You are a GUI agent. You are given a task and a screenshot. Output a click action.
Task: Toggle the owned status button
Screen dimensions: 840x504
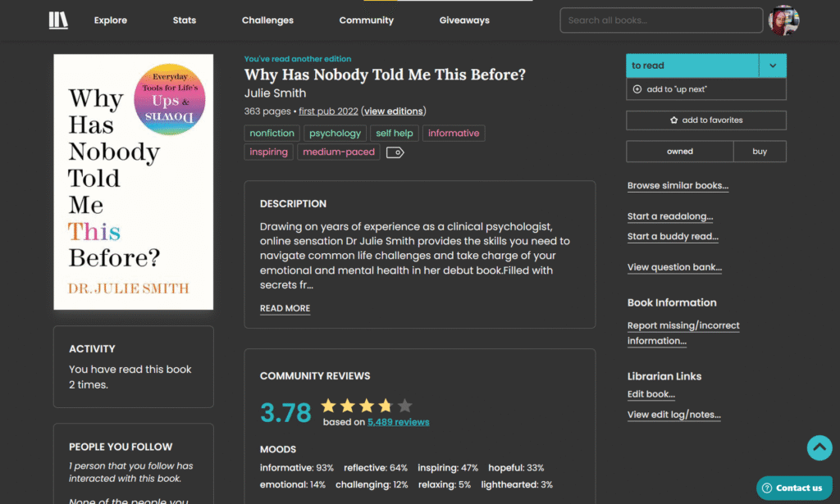click(x=679, y=152)
